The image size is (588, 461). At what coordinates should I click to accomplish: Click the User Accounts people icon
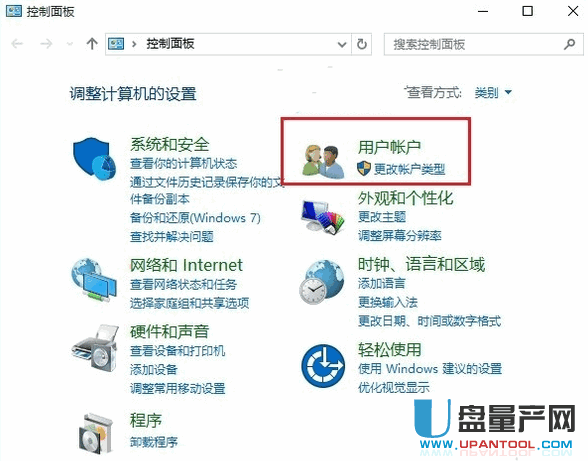click(323, 161)
